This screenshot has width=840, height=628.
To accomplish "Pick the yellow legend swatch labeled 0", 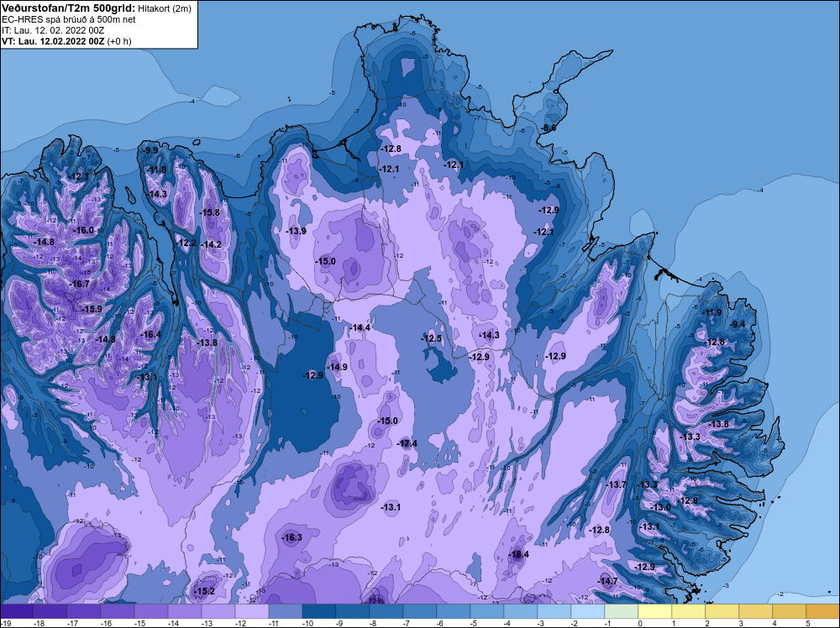I will (655, 611).
